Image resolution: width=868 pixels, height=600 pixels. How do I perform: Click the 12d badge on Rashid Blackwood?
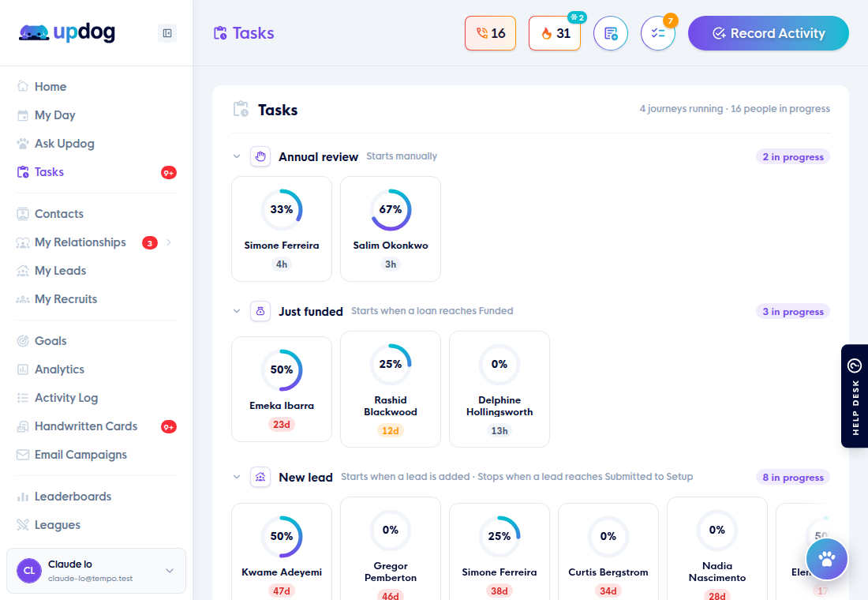click(x=391, y=430)
